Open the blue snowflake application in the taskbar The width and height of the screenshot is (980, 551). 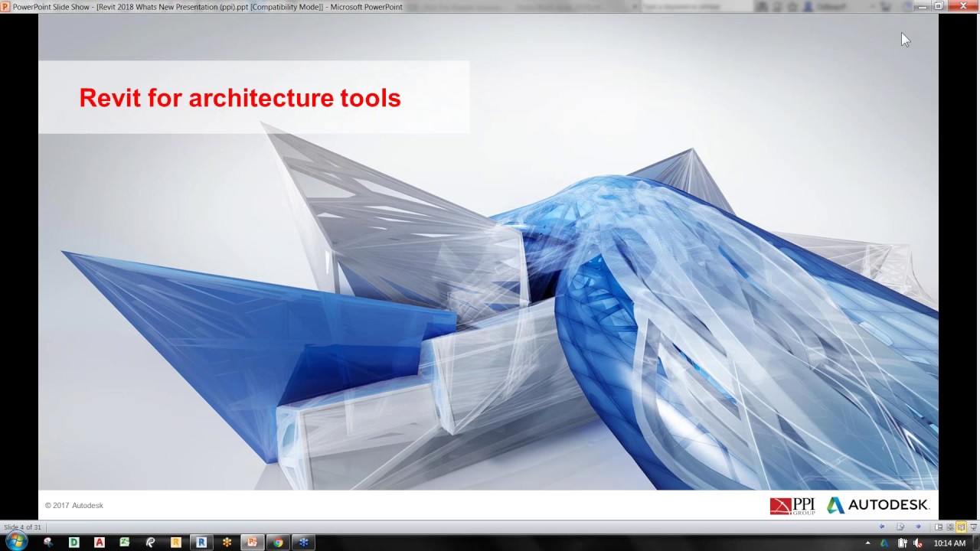[303, 543]
